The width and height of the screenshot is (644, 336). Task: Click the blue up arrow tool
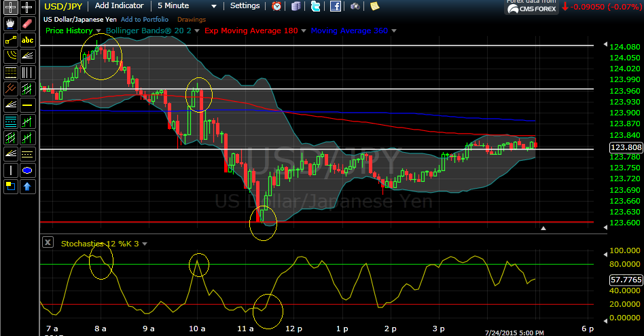coord(27,187)
